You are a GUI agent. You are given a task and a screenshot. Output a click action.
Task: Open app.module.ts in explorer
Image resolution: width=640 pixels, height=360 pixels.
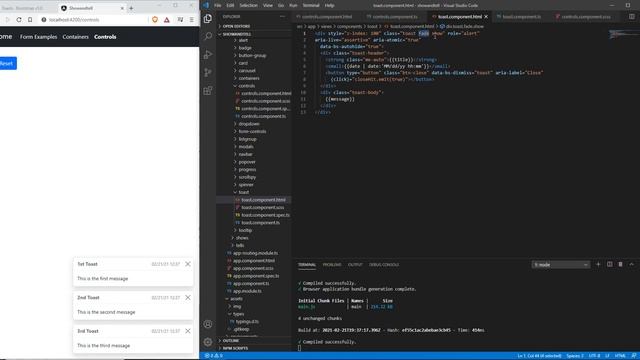click(247, 291)
